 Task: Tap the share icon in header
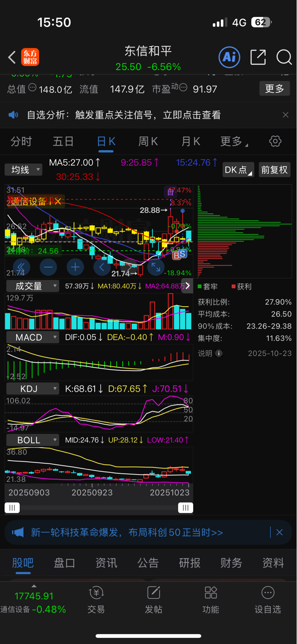coord(258,57)
